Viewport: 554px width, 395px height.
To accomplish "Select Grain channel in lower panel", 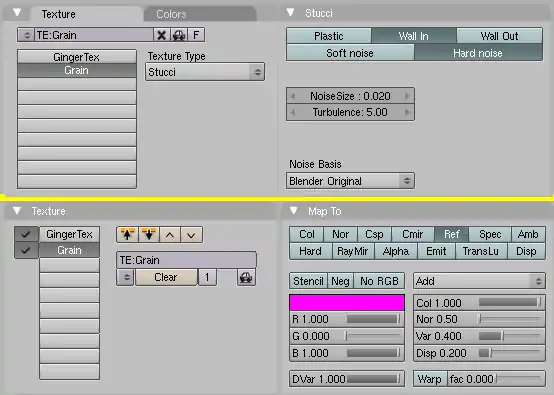I will (x=69, y=250).
